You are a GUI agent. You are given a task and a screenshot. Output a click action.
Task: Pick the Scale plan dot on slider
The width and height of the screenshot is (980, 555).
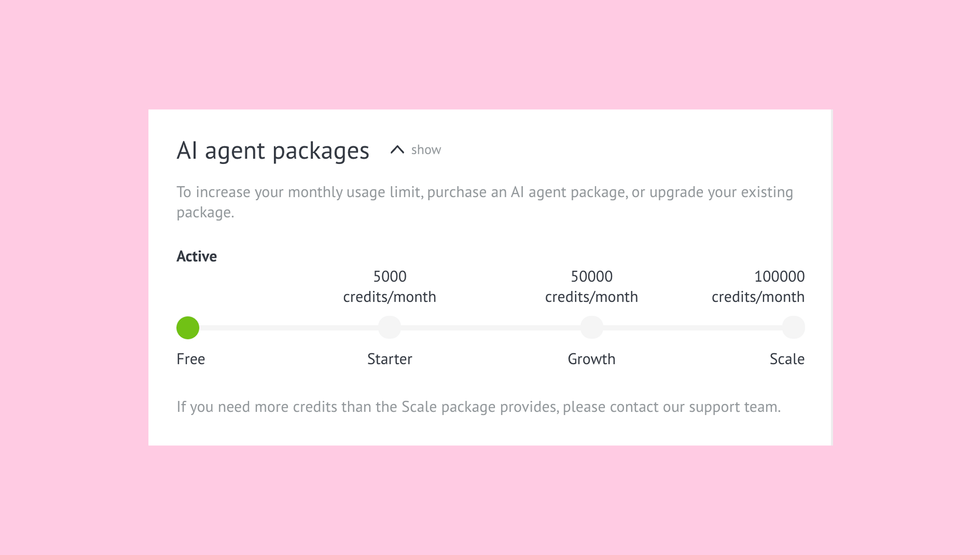coord(793,328)
